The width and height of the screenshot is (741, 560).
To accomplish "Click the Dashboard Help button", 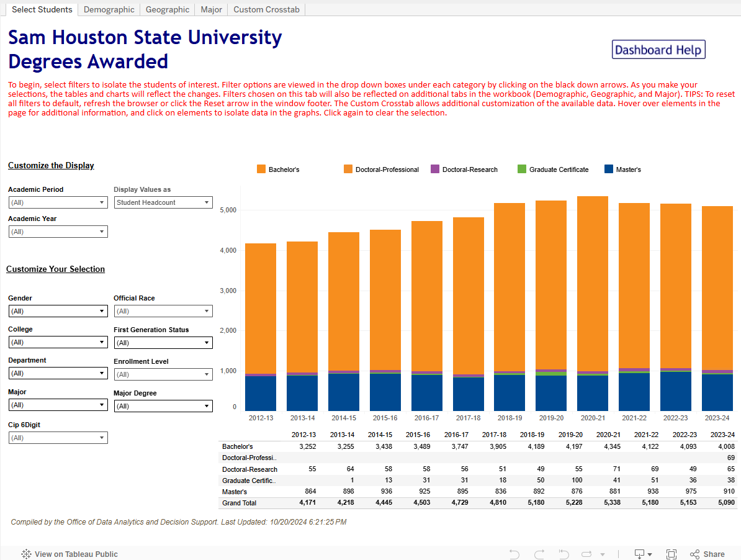I will click(658, 50).
